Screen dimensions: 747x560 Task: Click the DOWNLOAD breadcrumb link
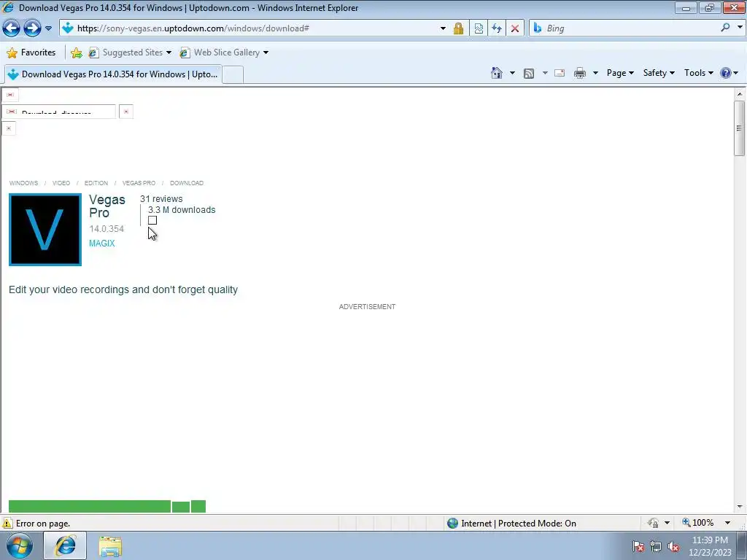pos(187,183)
